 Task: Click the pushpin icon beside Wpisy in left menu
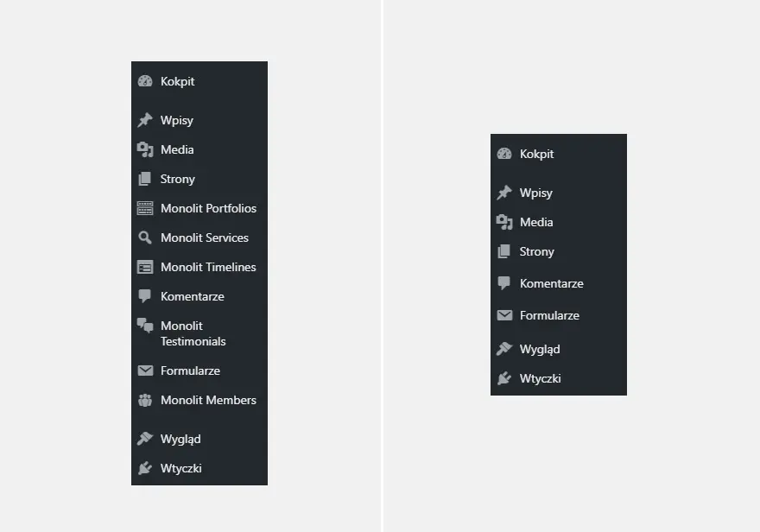click(145, 120)
